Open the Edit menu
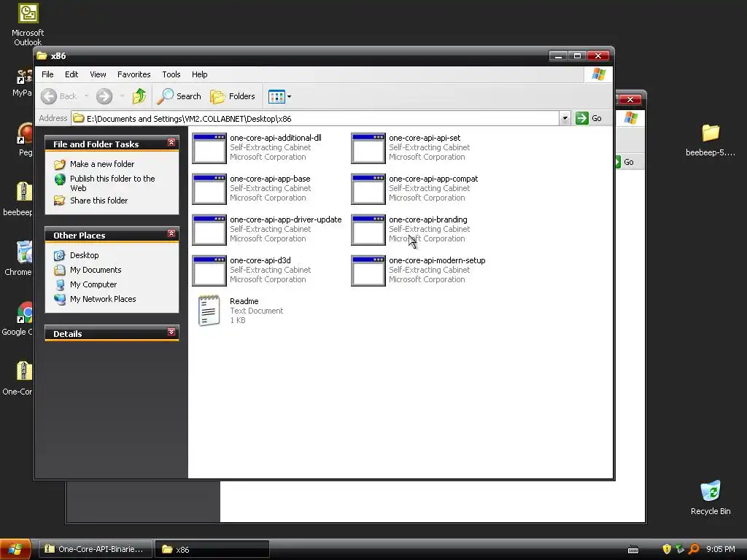 coord(71,74)
